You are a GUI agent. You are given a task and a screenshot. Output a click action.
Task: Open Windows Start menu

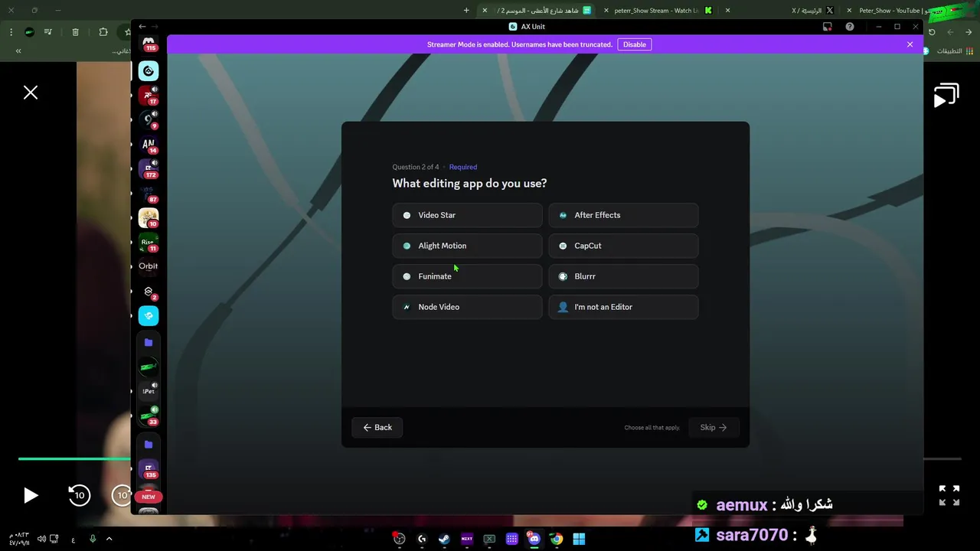pos(579,539)
